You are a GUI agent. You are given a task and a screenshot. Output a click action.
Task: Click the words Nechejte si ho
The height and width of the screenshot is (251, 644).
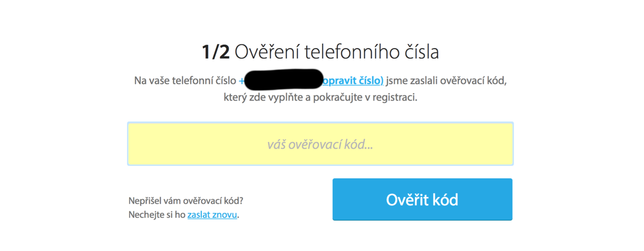pyautogui.click(x=157, y=215)
